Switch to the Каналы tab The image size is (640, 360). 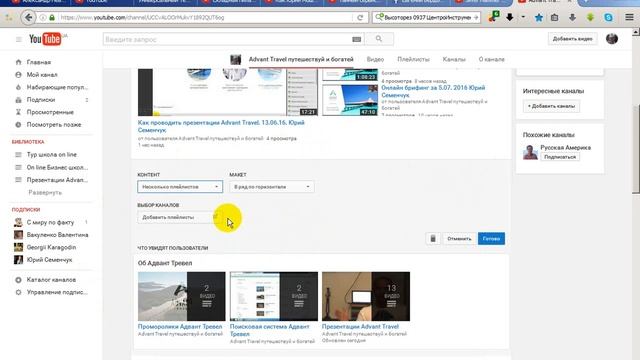click(x=454, y=59)
